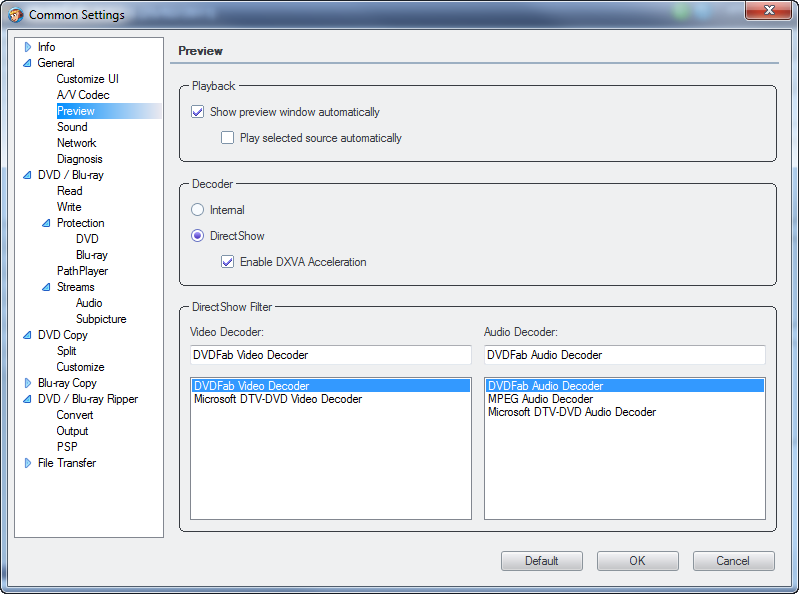Open Network settings page
Screen dimensions: 799x594
click(x=76, y=143)
